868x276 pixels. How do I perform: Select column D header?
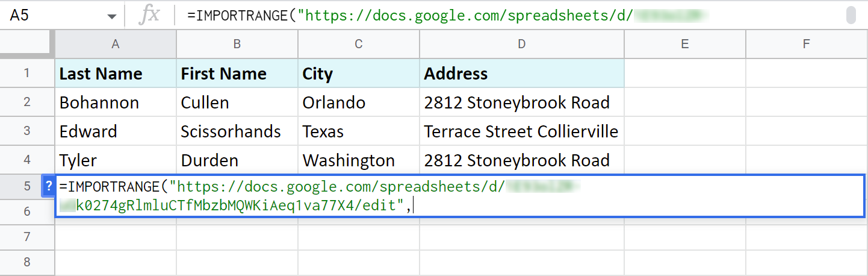521,43
